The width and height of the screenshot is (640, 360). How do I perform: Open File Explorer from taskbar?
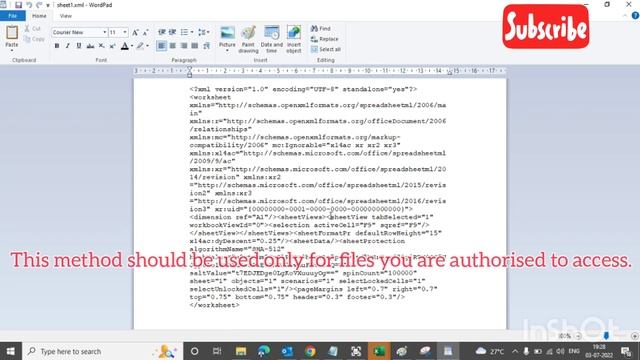[240, 351]
